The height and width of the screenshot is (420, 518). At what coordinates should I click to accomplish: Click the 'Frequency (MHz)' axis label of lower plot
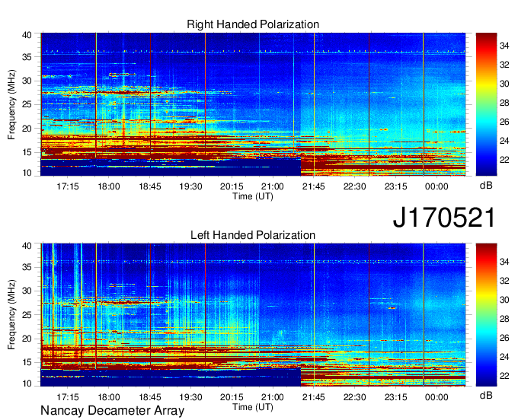pyautogui.click(x=11, y=315)
